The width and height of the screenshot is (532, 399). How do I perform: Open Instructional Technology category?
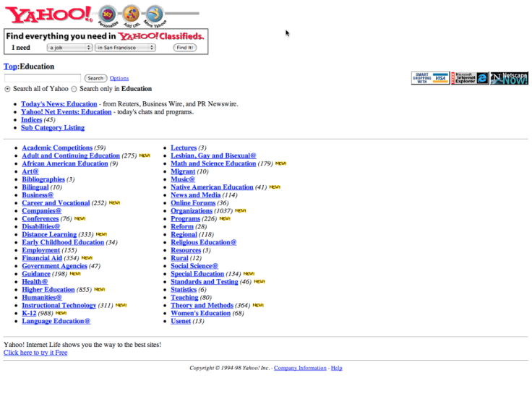pyautogui.click(x=59, y=305)
